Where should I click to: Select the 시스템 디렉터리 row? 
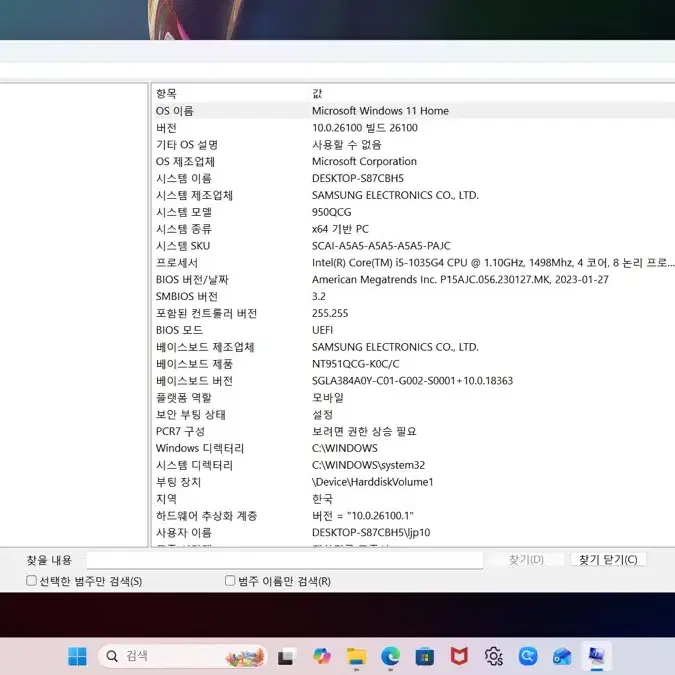click(413, 465)
